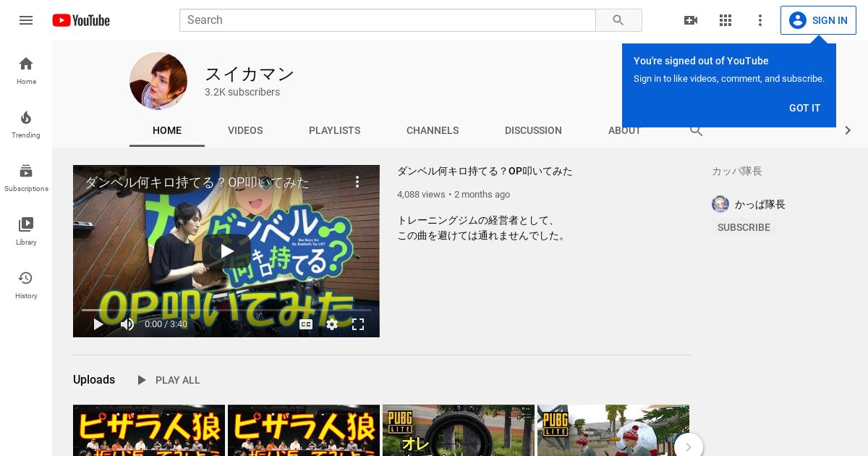Click the large center play button
The height and width of the screenshot is (456, 868).
click(x=226, y=251)
